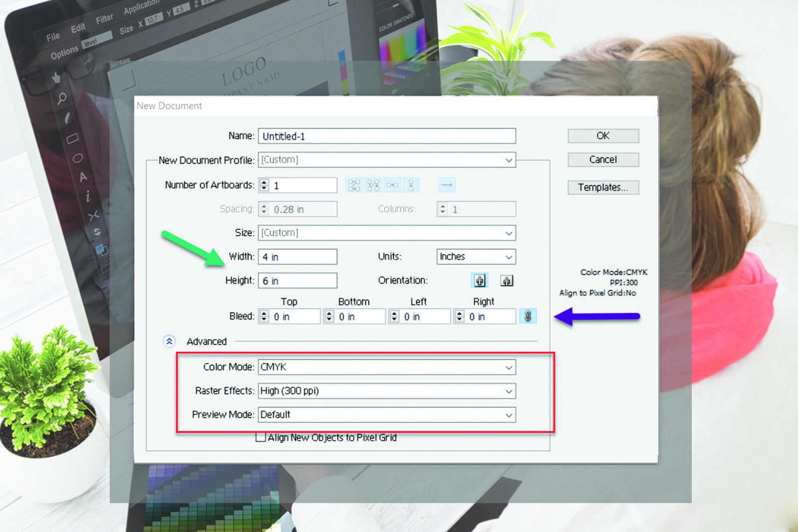798x532 pixels.
Task: Click the Columns value field
Action: 482,209
